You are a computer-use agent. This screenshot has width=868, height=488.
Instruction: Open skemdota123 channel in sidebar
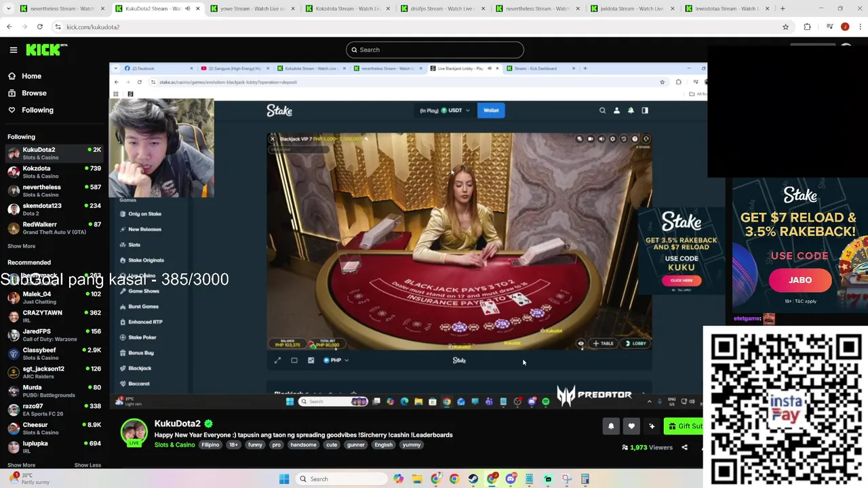coord(54,209)
